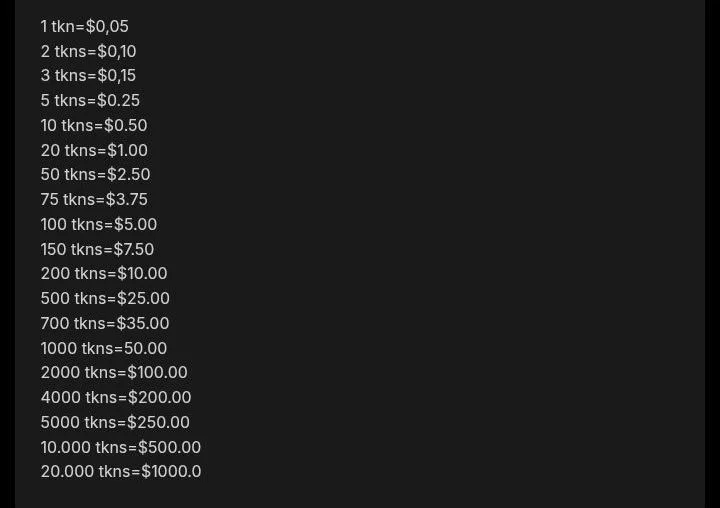Image resolution: width=720 pixels, height=508 pixels.
Task: Click the '10 tkns=$0.50' entry
Action: click(94, 125)
